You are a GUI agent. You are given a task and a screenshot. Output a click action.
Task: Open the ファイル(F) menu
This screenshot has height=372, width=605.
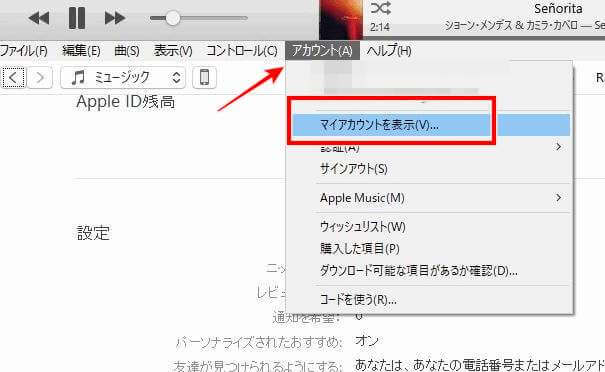[x=24, y=51]
